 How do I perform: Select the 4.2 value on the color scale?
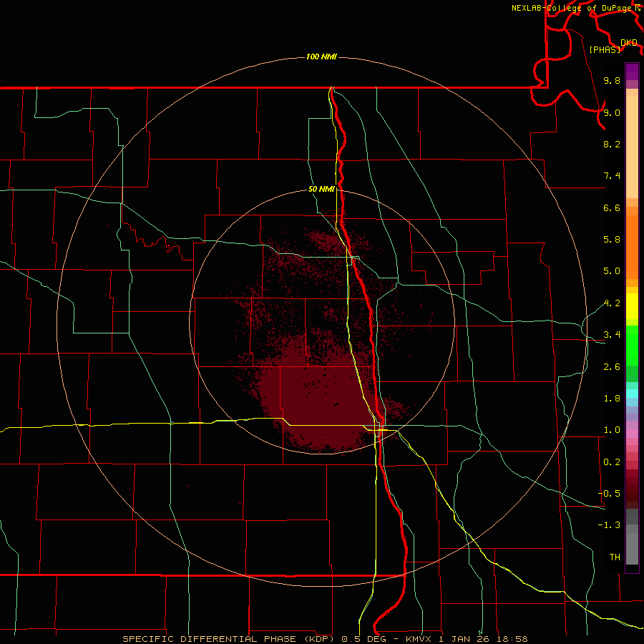click(x=612, y=303)
